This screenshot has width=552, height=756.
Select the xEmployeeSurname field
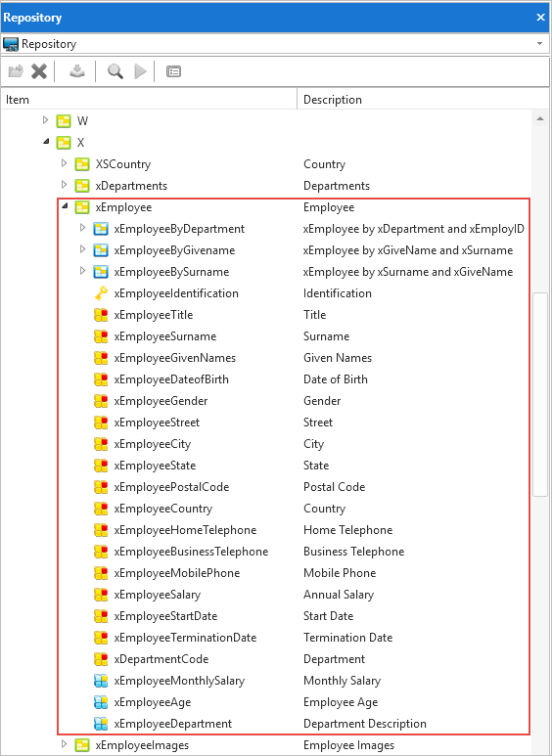[165, 336]
